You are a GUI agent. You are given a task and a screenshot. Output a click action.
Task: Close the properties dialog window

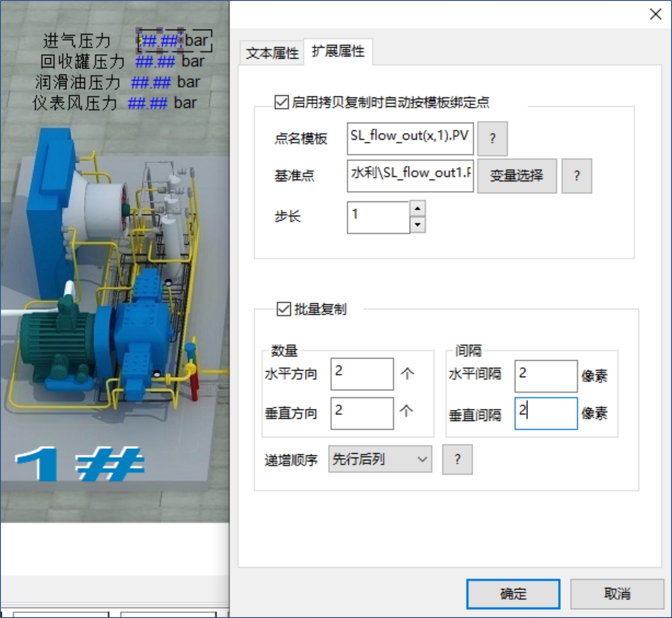click(x=655, y=14)
